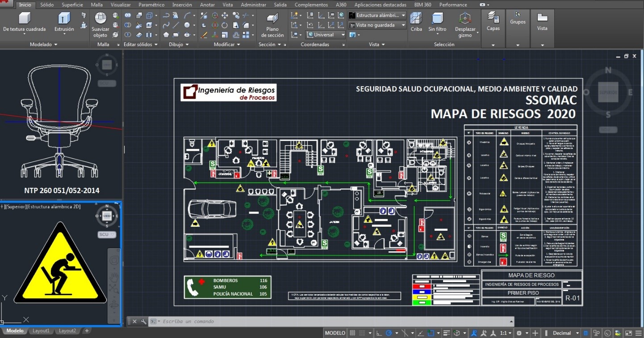
Task: Click the MODELO button in the status bar
Action: click(335, 333)
